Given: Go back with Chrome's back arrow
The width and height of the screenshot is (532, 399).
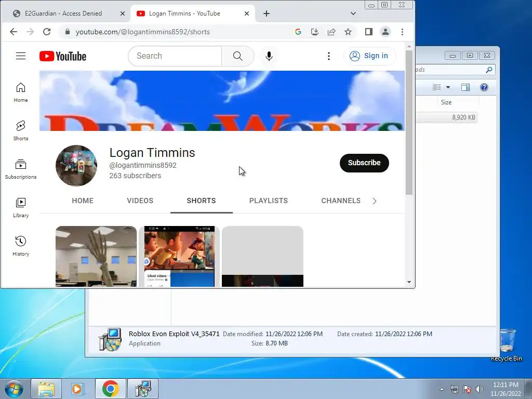Looking at the screenshot, I should 14,32.
